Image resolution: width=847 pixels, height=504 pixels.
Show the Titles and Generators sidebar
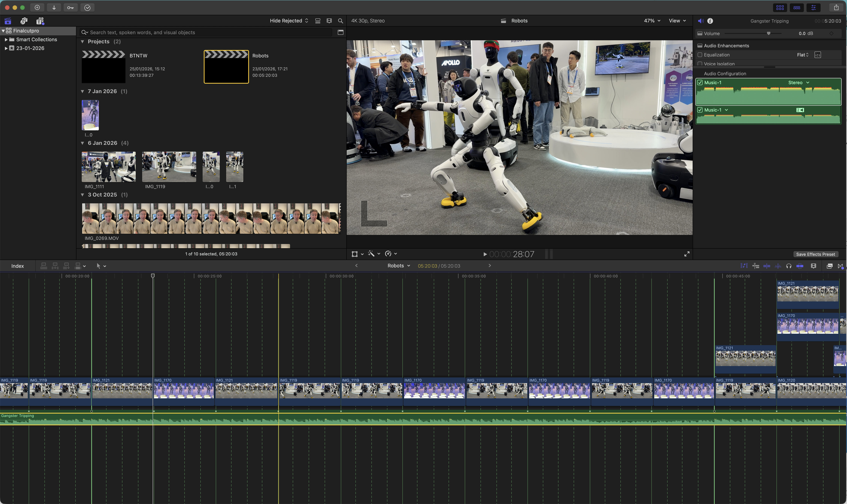click(40, 21)
